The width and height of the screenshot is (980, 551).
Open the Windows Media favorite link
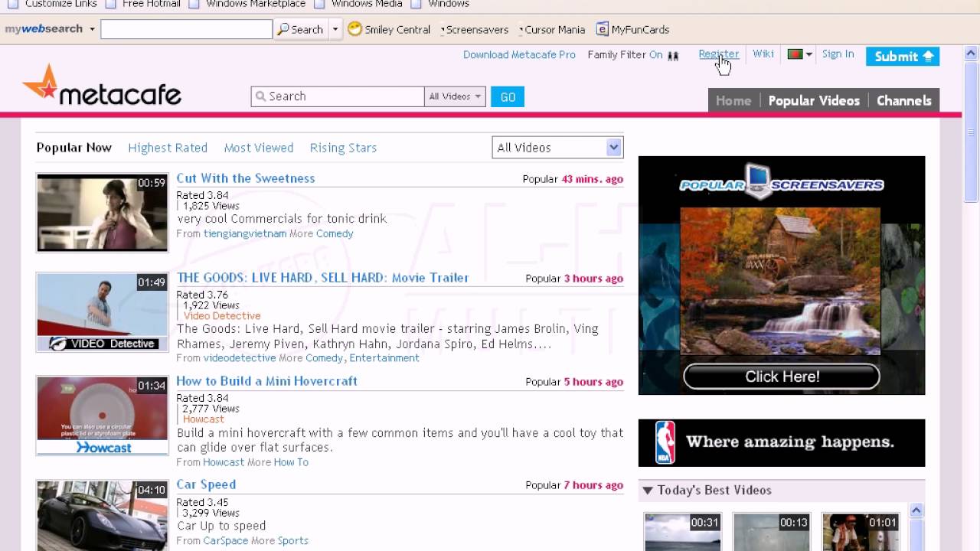358,4
